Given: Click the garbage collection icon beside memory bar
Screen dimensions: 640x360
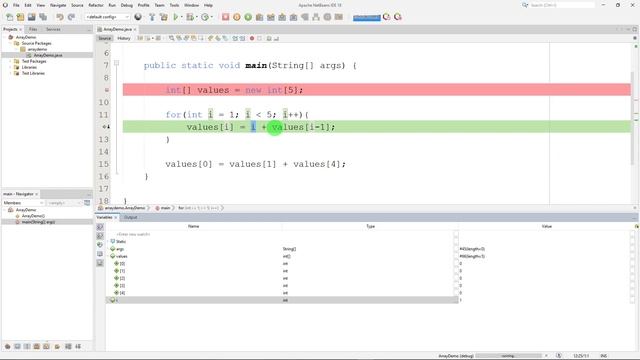Looking at the screenshot, I should pos(387,17).
